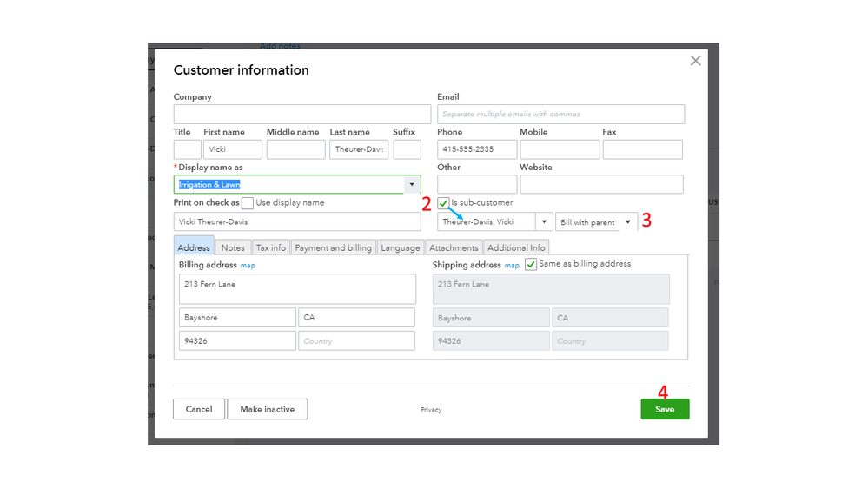Image resolution: width=868 pixels, height=488 pixels.
Task: Click the Website field
Action: pos(602,184)
